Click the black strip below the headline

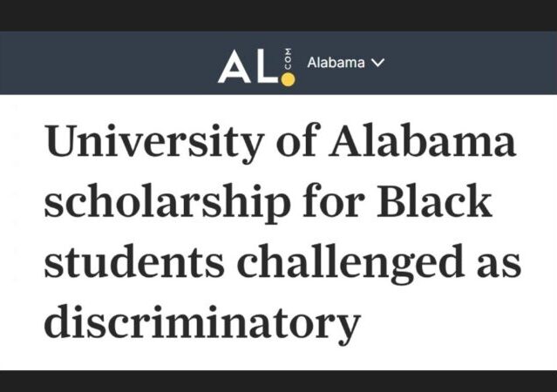(279, 381)
